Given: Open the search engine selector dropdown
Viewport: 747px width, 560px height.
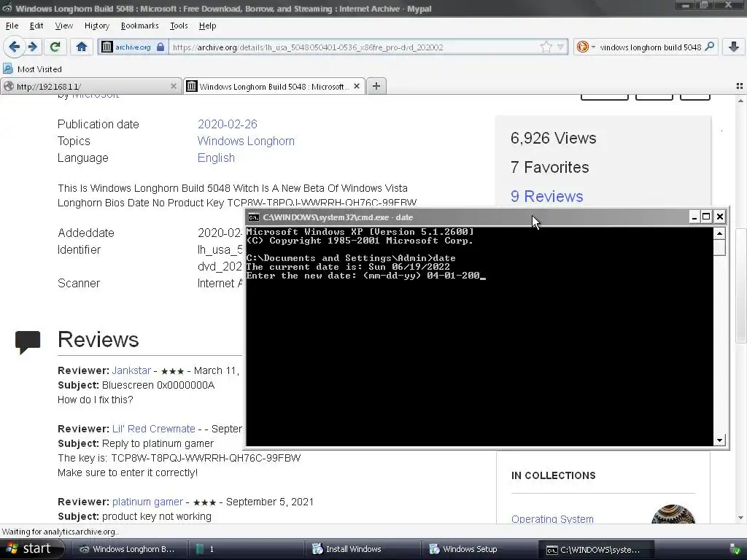Looking at the screenshot, I should pyautogui.click(x=585, y=47).
